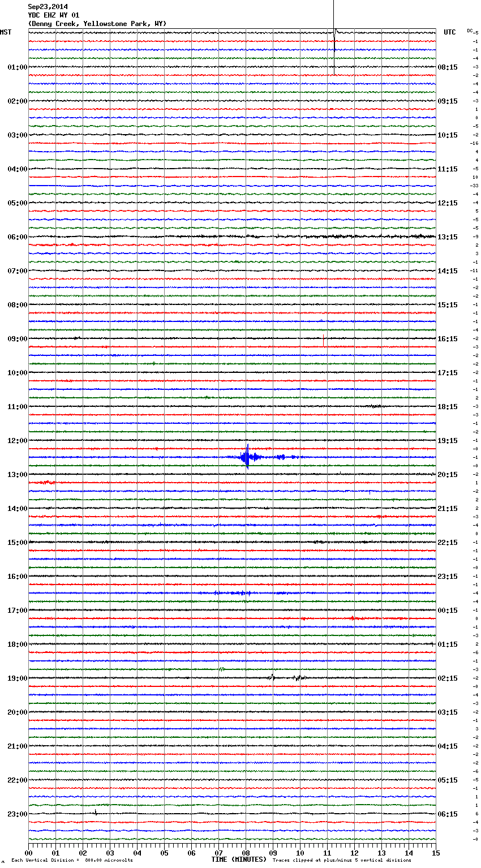This screenshot has width=481, height=868.
Task: Click the UTC timezone header
Action: (449, 32)
